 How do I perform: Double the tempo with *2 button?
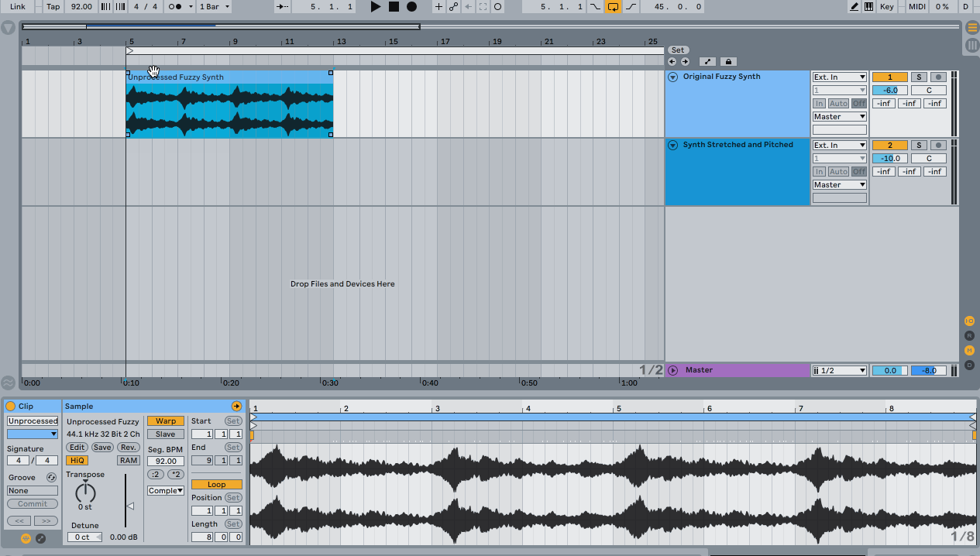click(176, 475)
